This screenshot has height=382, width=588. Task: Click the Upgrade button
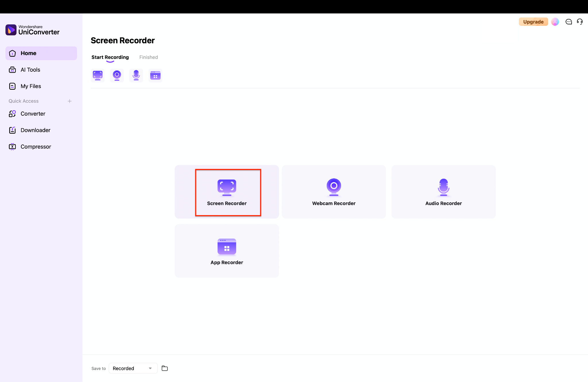(533, 22)
